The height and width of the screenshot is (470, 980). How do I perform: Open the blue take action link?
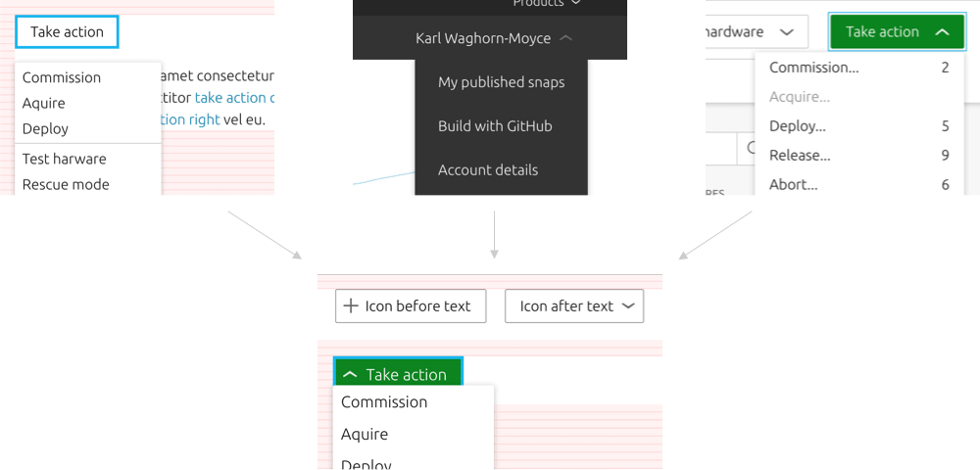click(x=234, y=97)
